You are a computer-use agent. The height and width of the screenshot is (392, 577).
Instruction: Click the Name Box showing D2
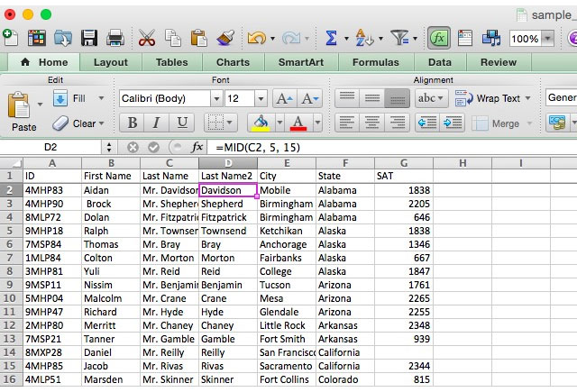[50, 148]
